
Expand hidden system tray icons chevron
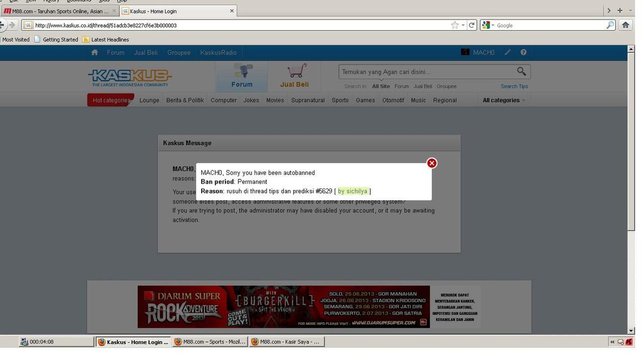click(x=612, y=342)
